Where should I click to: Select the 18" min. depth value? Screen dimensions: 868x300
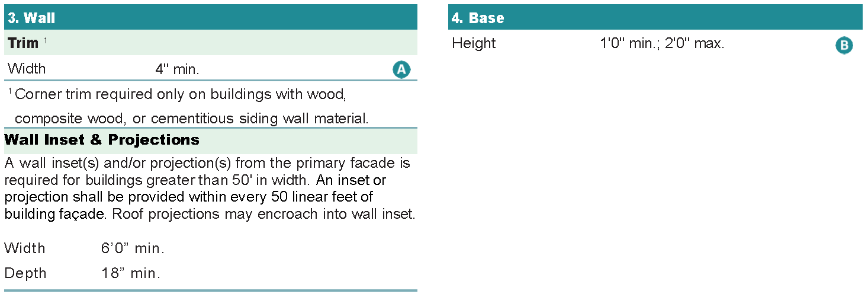(131, 273)
